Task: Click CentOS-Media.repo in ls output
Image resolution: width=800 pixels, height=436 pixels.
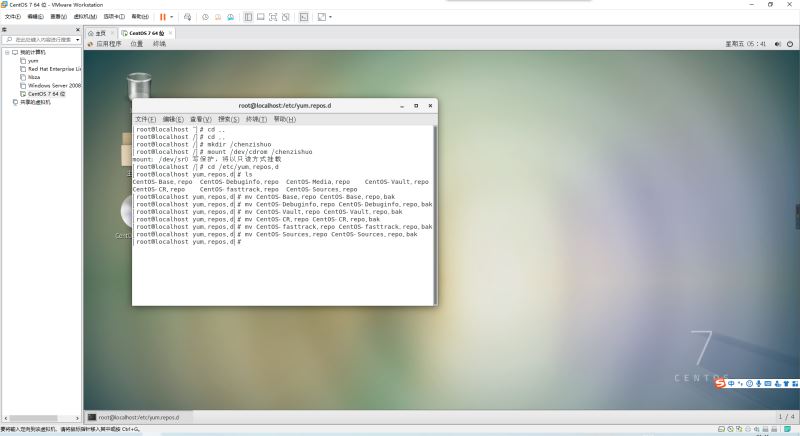Action: pos(318,182)
